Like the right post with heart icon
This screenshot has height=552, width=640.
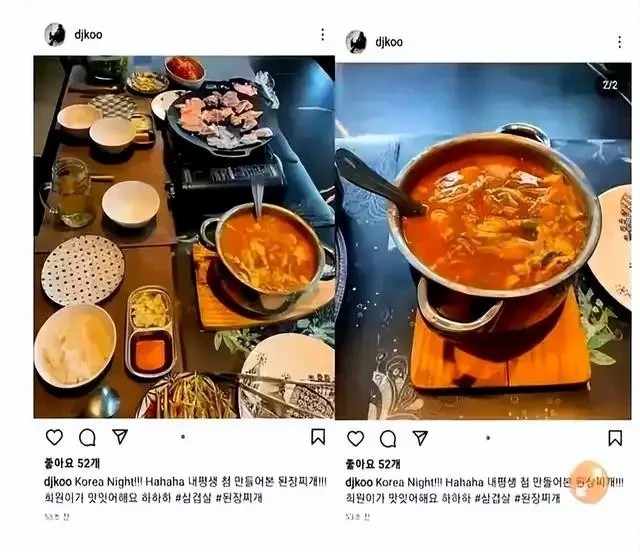click(356, 438)
